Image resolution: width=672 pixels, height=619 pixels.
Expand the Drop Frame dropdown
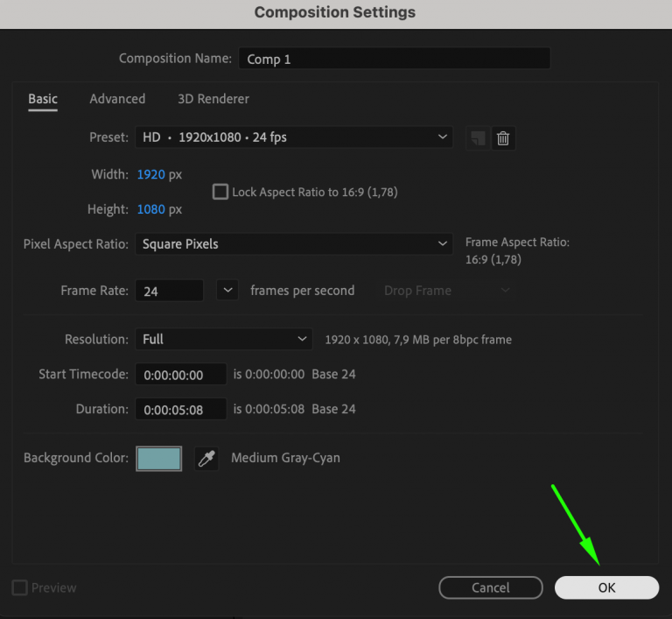[x=446, y=291]
